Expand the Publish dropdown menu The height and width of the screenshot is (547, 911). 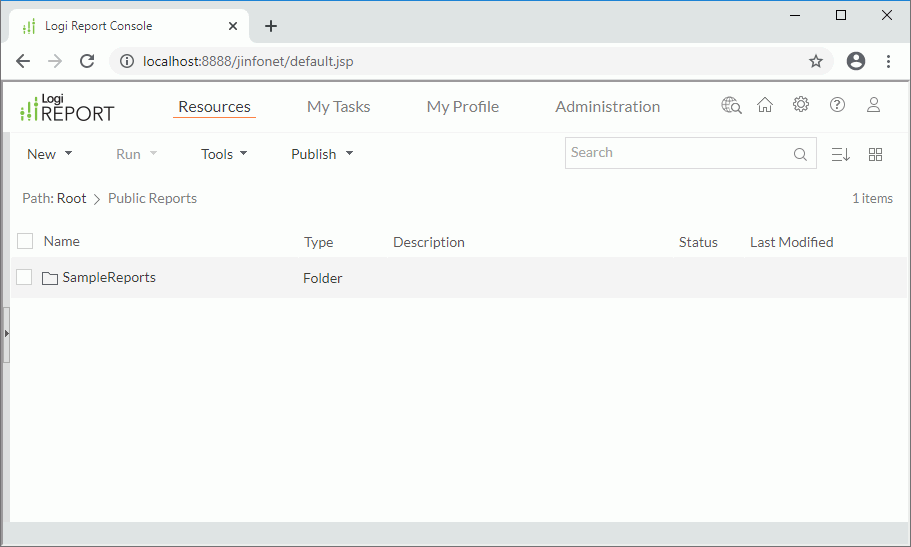(322, 154)
